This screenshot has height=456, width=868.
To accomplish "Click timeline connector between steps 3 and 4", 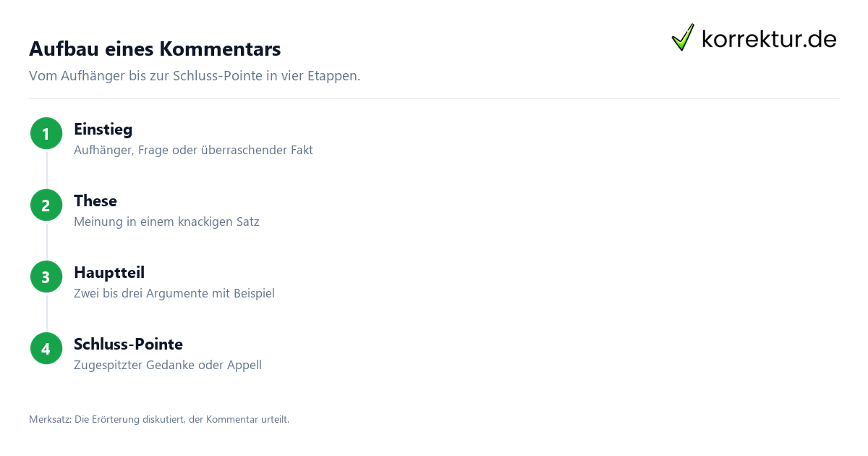I will coord(46,313).
